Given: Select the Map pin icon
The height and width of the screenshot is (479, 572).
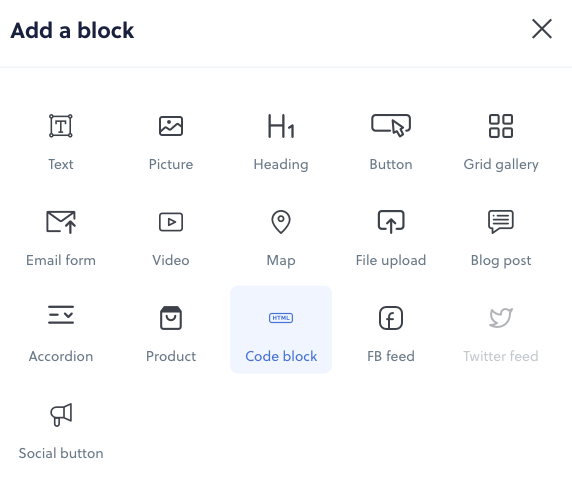Looking at the screenshot, I should (x=281, y=222).
